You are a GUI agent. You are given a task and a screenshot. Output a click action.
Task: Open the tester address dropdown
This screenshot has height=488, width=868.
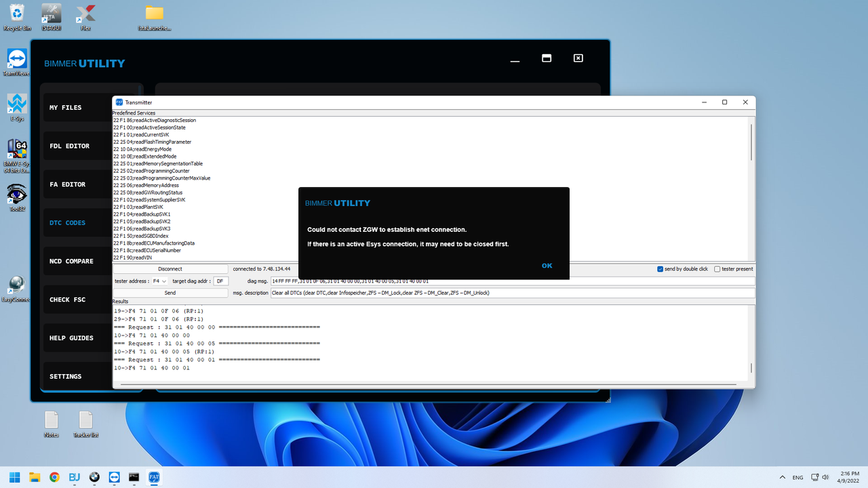pyautogui.click(x=159, y=281)
